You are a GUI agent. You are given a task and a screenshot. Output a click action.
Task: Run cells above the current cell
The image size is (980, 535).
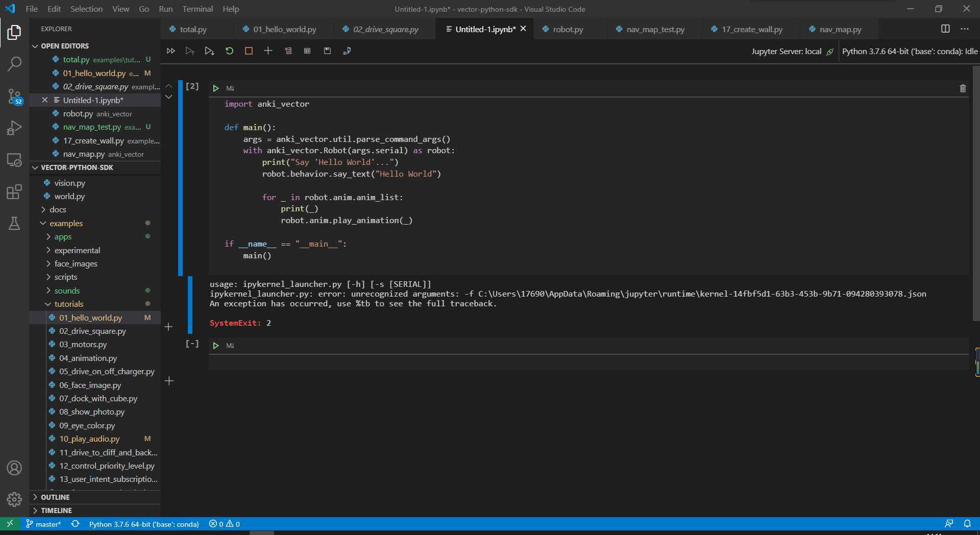190,51
